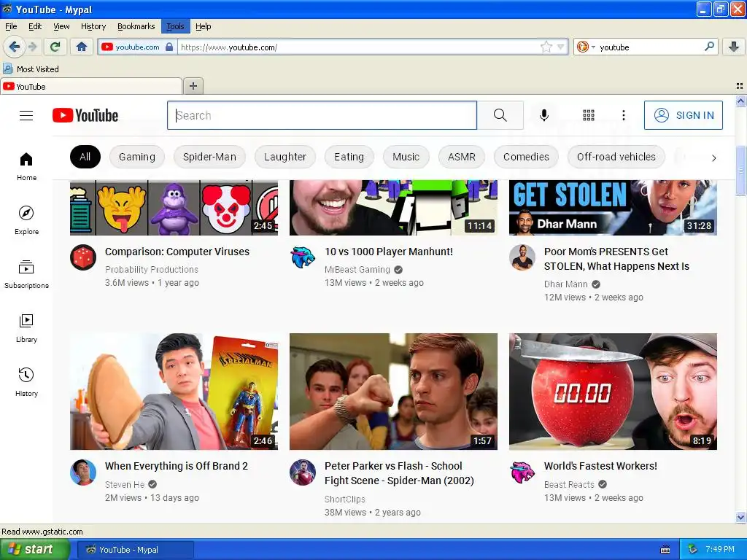
Task: Select the Eating filter chip
Action: tap(349, 157)
